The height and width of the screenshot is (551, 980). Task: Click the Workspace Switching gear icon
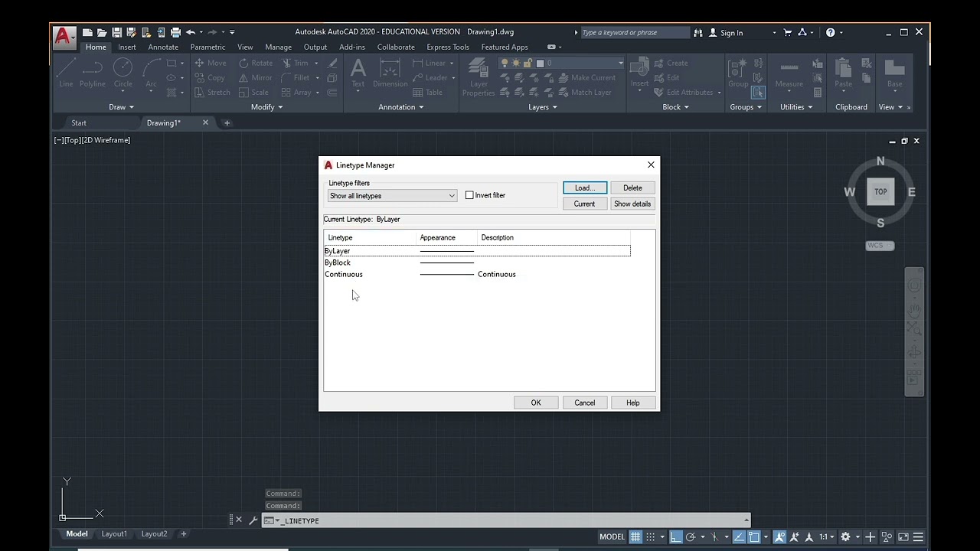pyautogui.click(x=845, y=537)
